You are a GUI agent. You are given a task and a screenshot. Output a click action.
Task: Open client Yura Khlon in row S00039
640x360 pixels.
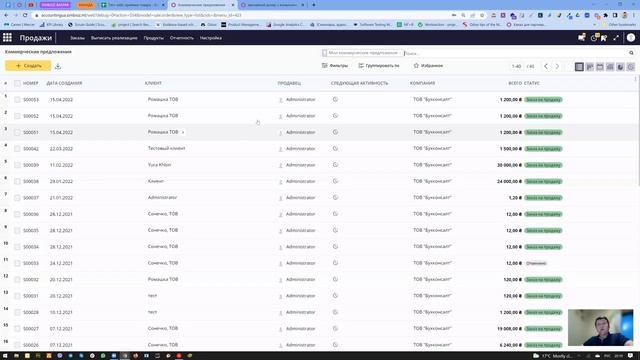tap(160, 165)
